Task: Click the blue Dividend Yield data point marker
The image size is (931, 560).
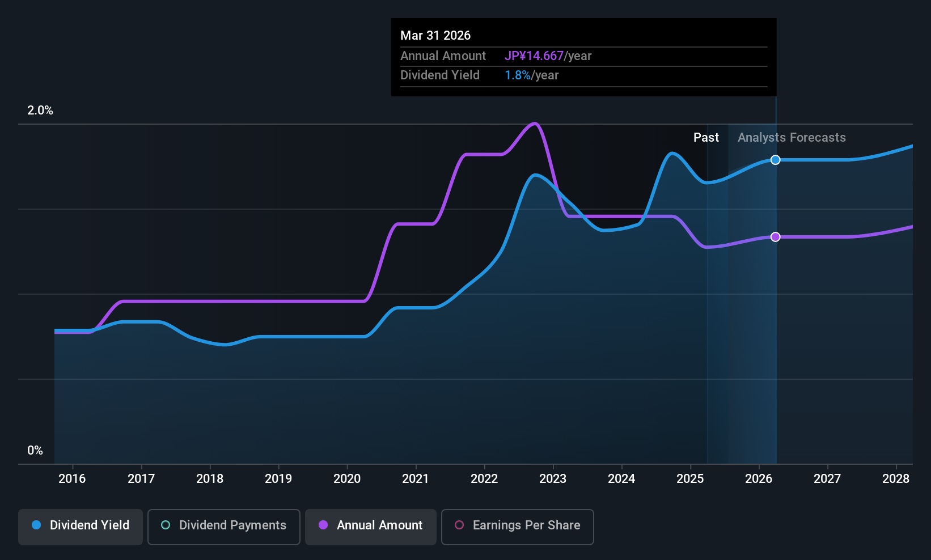Action: [x=776, y=160]
